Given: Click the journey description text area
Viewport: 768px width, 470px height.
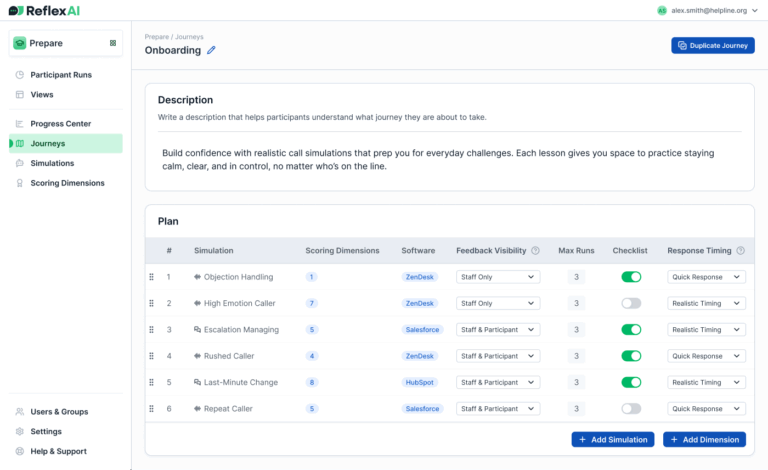Looking at the screenshot, I should 449,159.
